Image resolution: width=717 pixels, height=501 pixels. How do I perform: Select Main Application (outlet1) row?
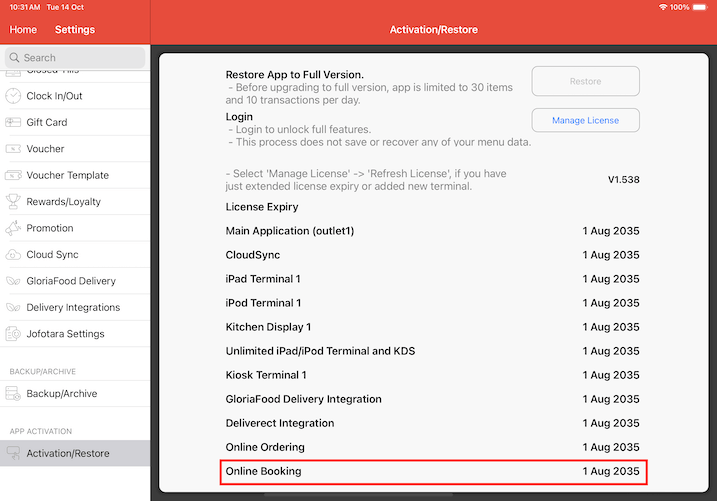point(432,231)
